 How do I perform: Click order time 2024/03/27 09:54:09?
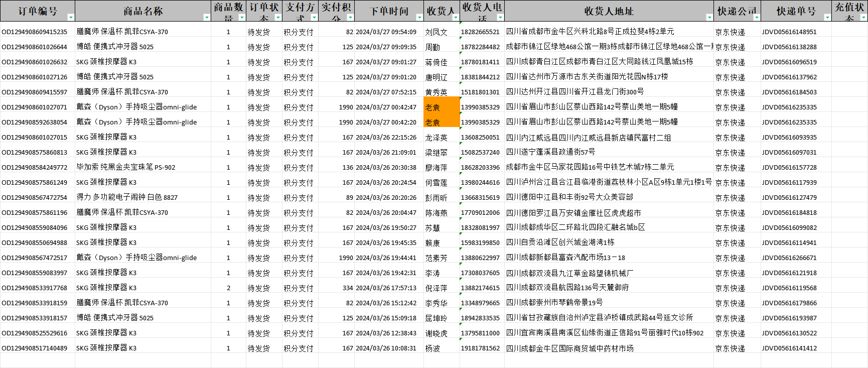[386, 32]
